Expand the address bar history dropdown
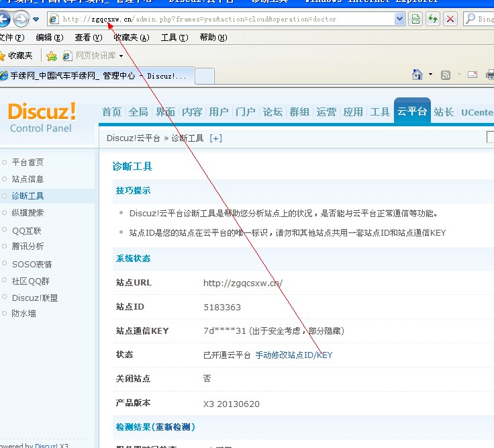Viewport: 494px width, 448px height. tap(399, 19)
